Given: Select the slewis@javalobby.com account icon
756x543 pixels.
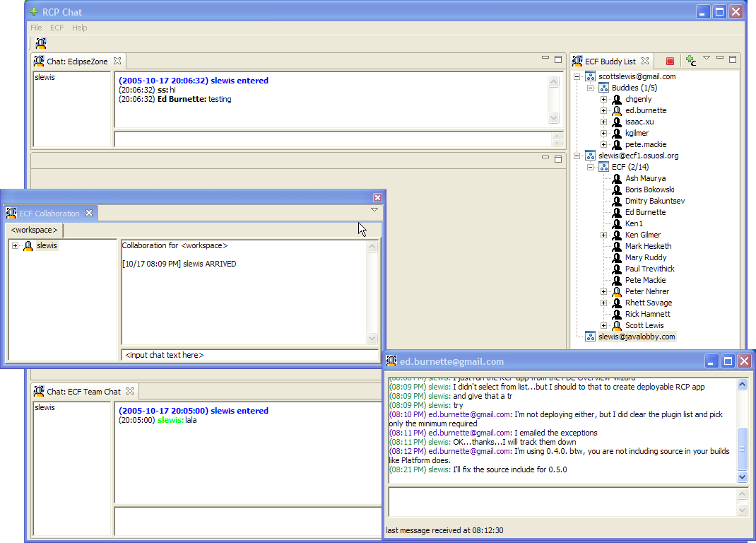Looking at the screenshot, I should [590, 337].
